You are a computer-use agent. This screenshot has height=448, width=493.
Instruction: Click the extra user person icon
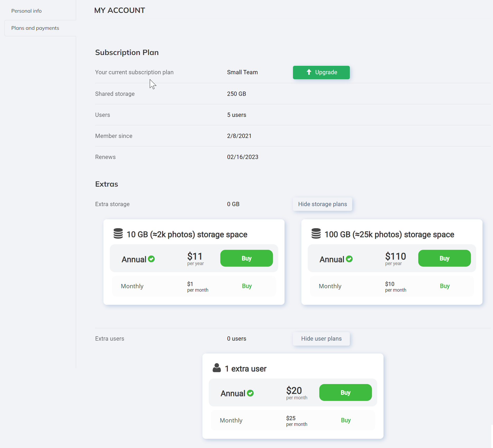pyautogui.click(x=217, y=368)
